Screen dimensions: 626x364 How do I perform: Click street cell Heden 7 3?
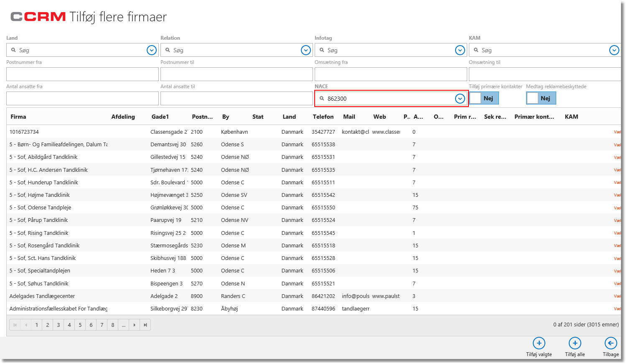pyautogui.click(x=163, y=271)
